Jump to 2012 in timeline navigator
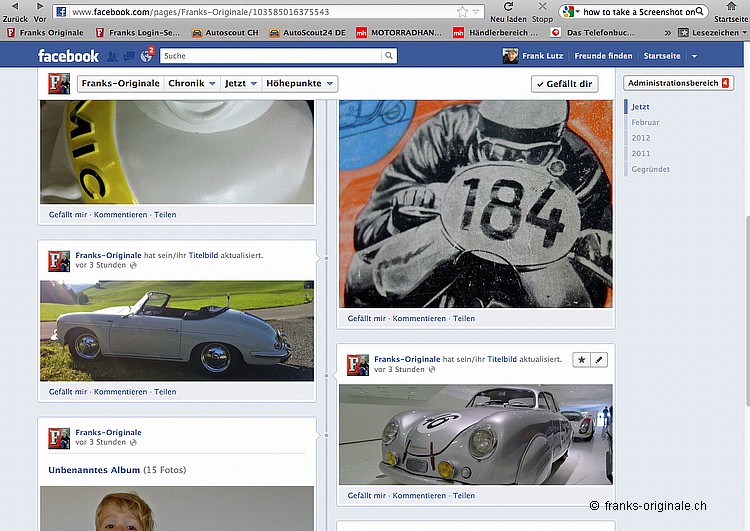 (x=641, y=138)
